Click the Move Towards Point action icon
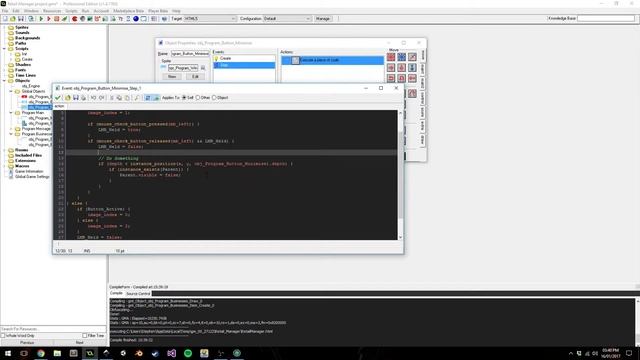The width and height of the screenshot is (640, 360). [412, 57]
